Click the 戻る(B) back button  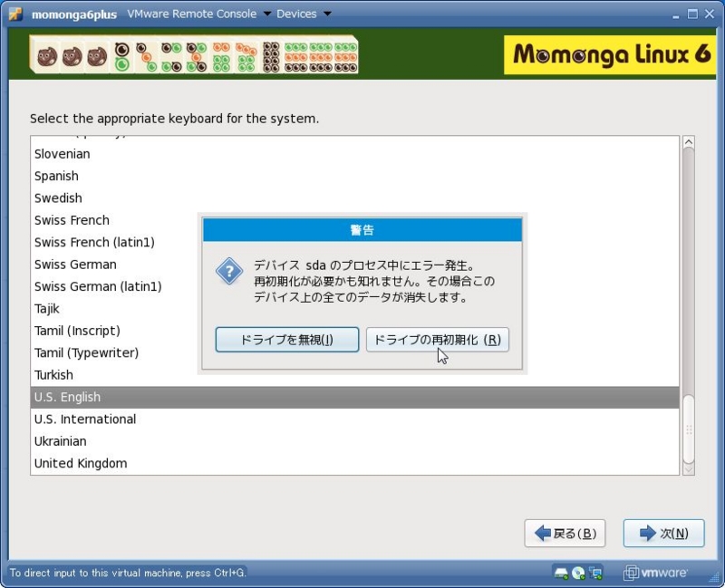565,534
